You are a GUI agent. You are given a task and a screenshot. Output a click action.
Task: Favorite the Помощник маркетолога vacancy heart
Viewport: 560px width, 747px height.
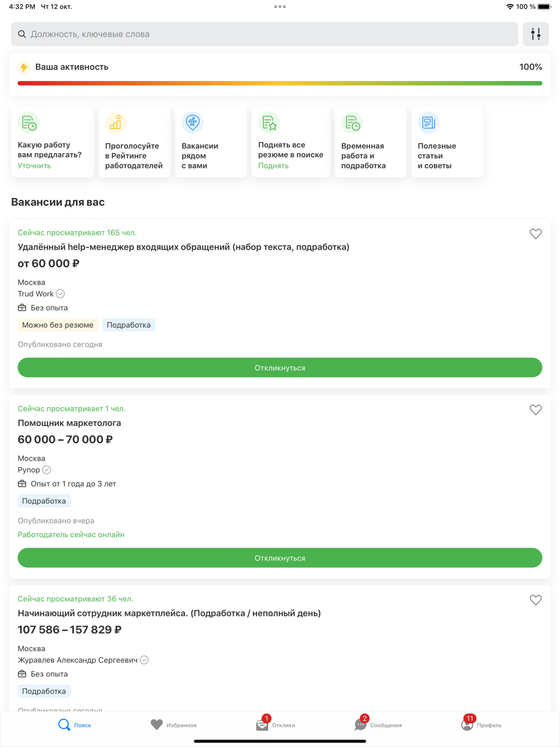535,410
